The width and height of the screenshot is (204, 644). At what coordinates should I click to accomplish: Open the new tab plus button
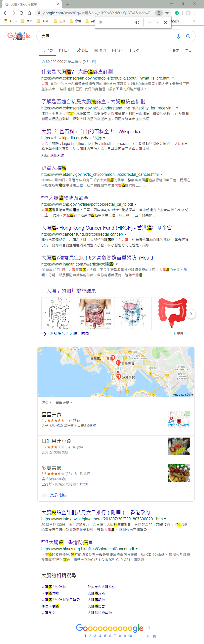(67, 4)
